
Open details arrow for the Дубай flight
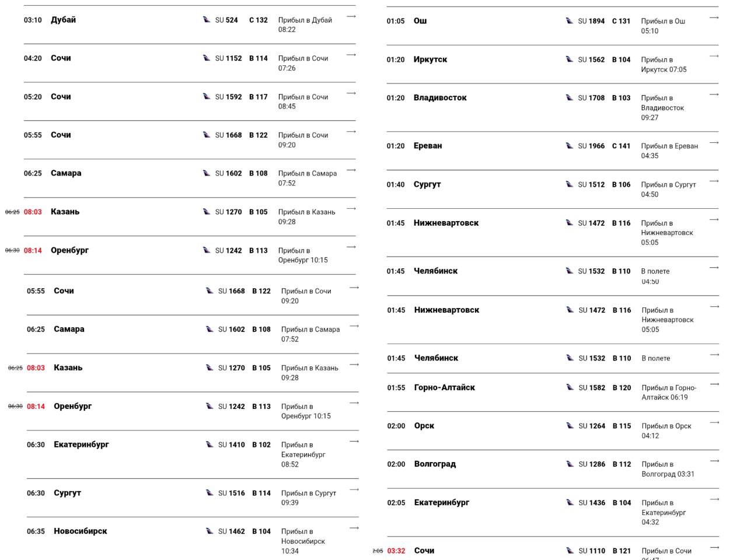(x=351, y=16)
